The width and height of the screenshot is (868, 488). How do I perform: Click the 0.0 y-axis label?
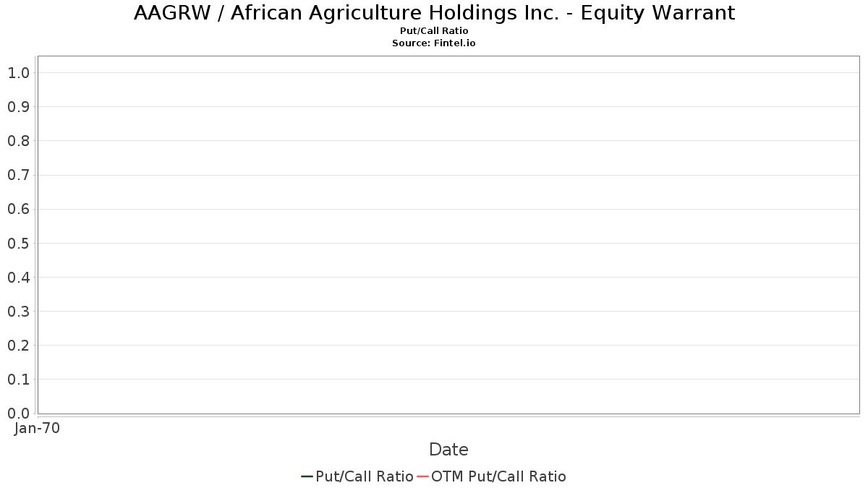[18, 413]
